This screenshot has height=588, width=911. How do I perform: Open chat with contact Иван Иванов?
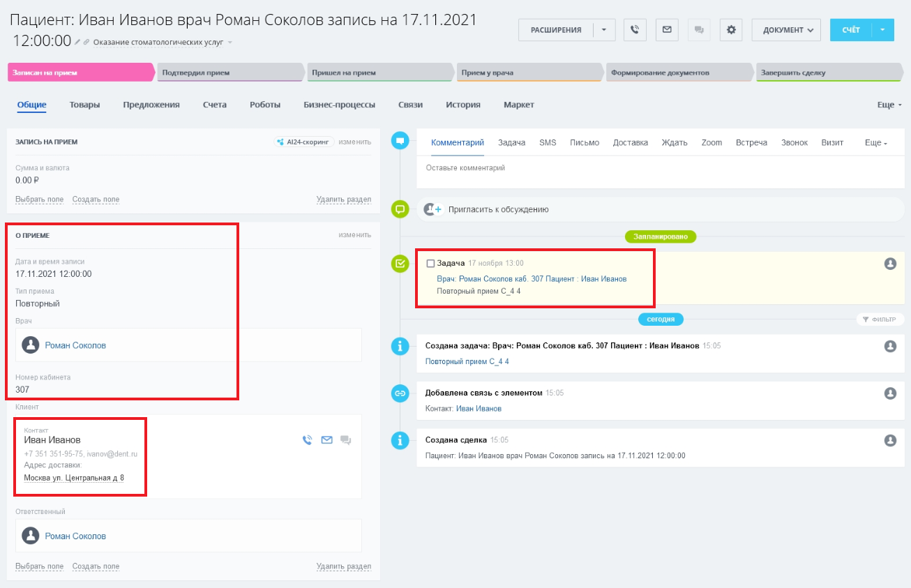coord(345,440)
